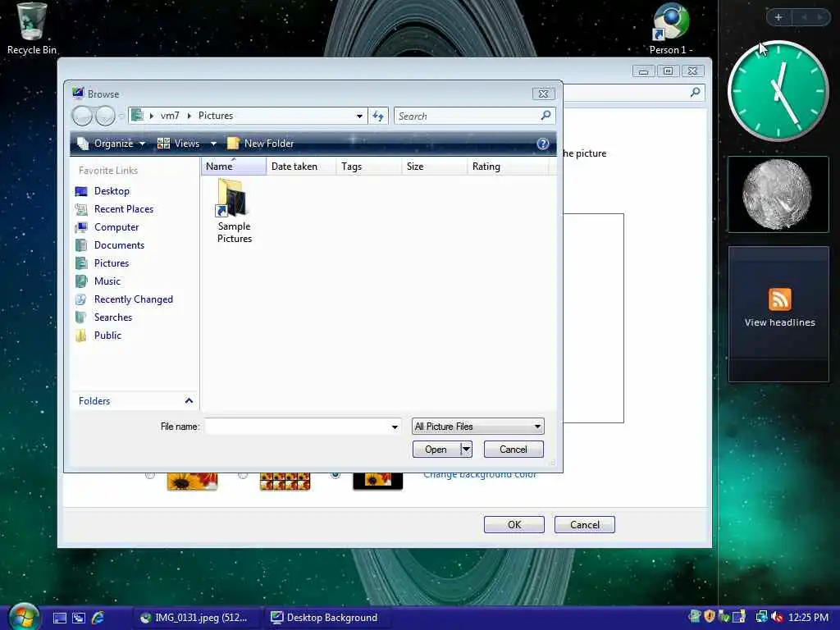This screenshot has height=630, width=840.
Task: Click the security shield tray icon
Action: coord(710,617)
